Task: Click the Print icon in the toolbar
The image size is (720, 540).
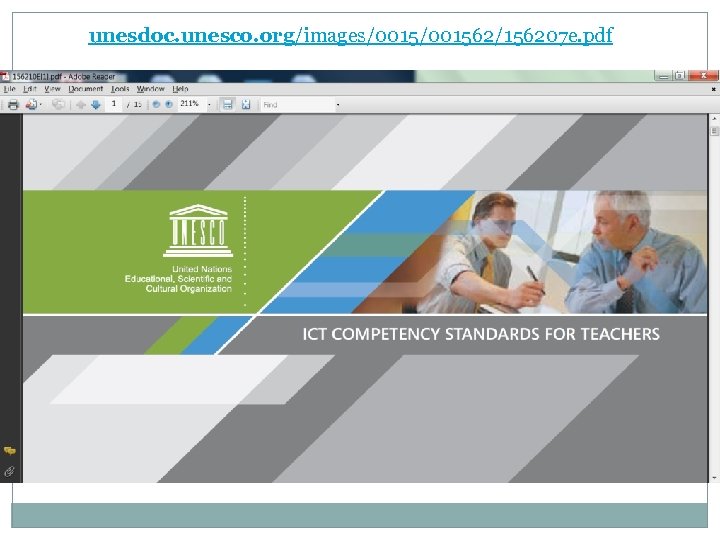Action: click(x=13, y=105)
